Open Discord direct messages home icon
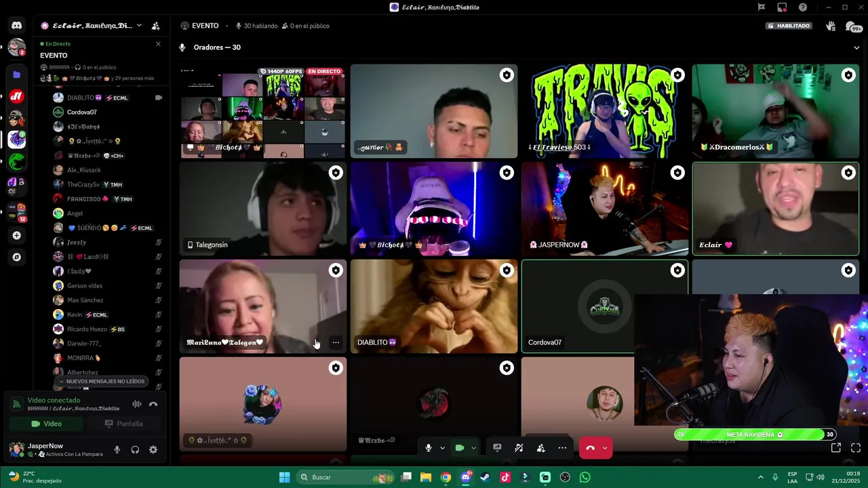The width and height of the screenshot is (868, 488). [17, 26]
